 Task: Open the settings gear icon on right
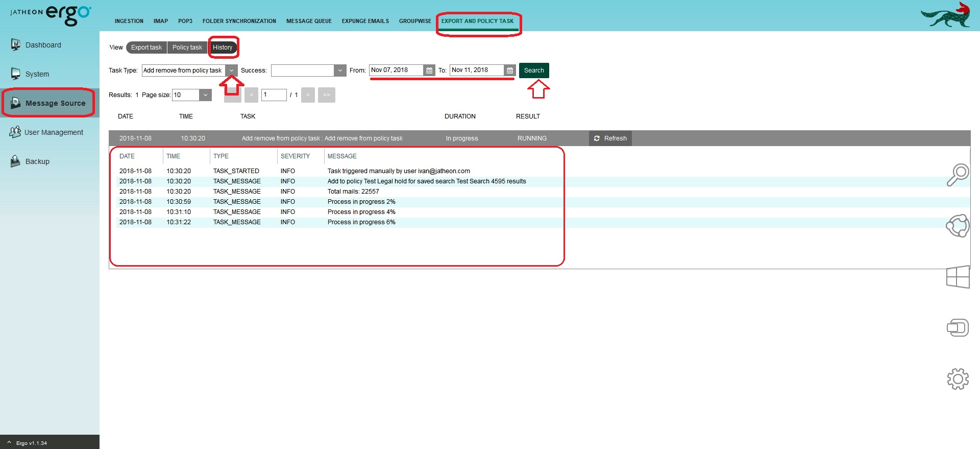coord(958,379)
